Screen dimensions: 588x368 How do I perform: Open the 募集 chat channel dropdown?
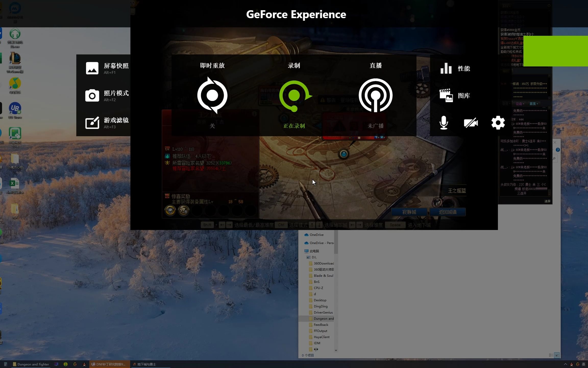tap(534, 104)
